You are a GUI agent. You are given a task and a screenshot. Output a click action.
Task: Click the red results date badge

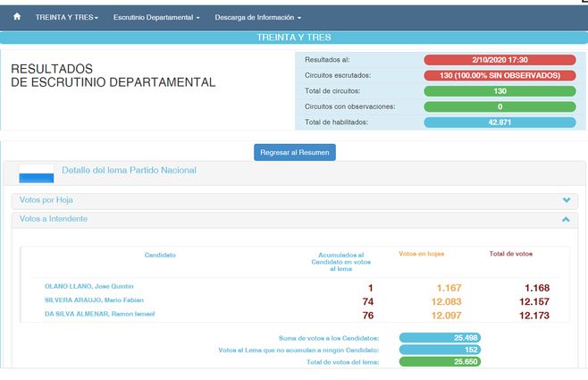coord(499,59)
